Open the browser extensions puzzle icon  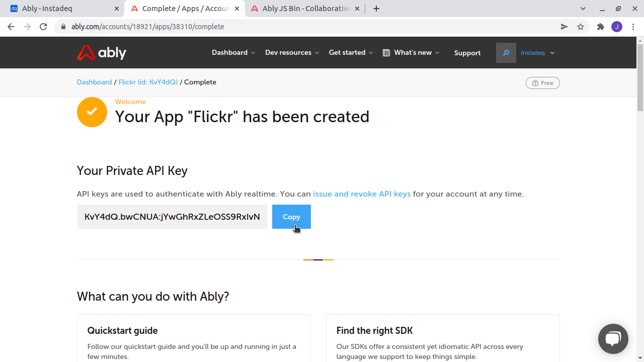[x=600, y=27]
